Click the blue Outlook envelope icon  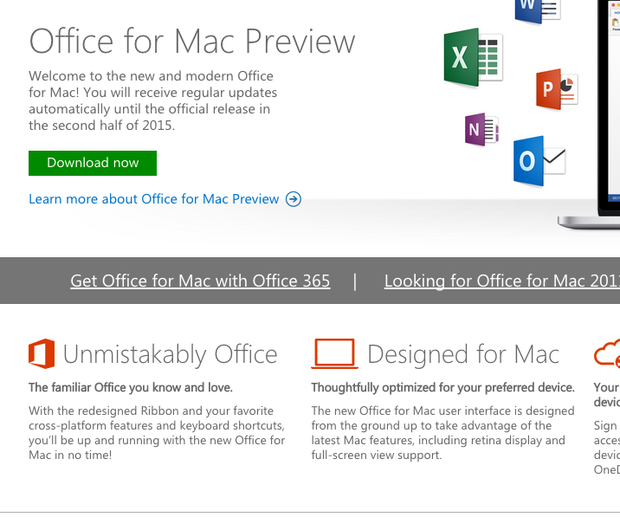click(538, 162)
